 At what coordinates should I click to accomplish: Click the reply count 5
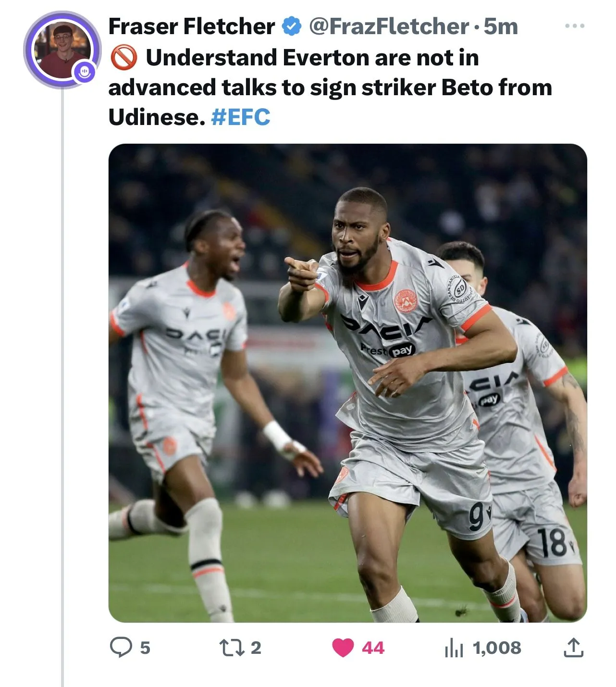pos(145,648)
